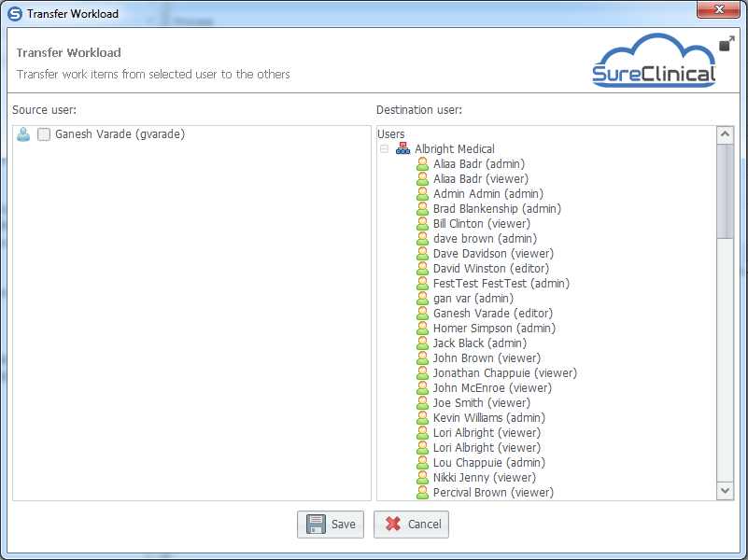The height and width of the screenshot is (560, 748).
Task: Select Joe Smith's user icon
Action: coord(422,402)
